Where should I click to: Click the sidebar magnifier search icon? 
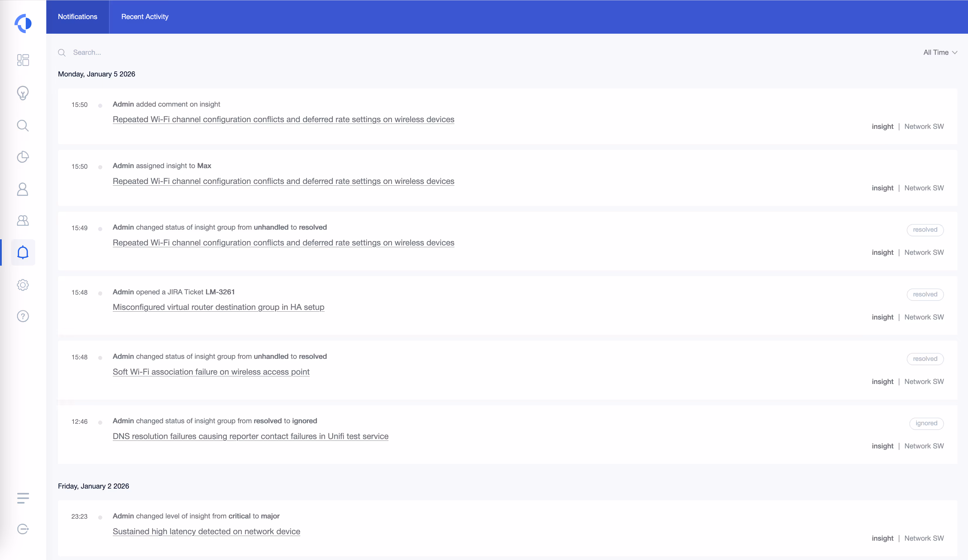(23, 126)
